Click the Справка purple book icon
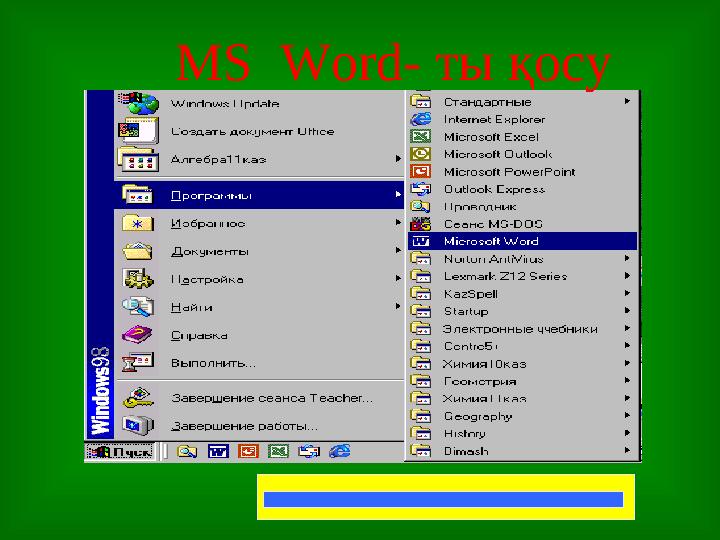720x540 pixels. [137, 334]
